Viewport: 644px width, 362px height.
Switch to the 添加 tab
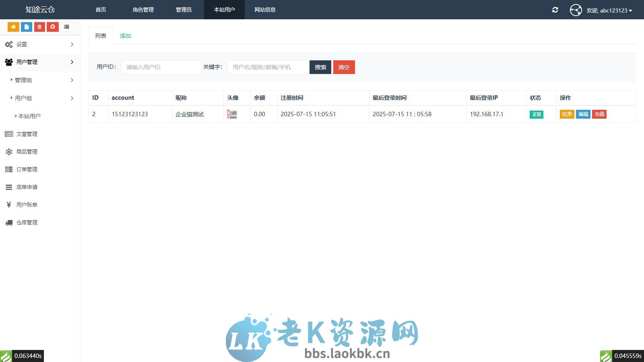pyautogui.click(x=125, y=35)
